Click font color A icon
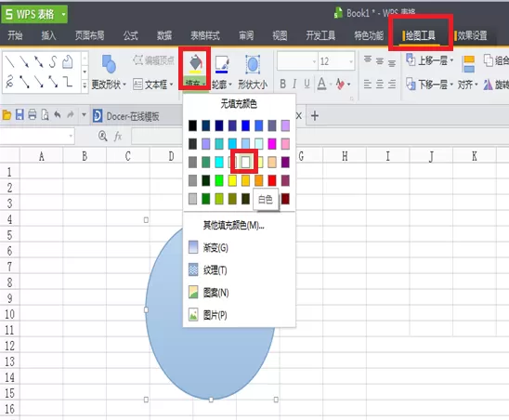 [x=321, y=85]
